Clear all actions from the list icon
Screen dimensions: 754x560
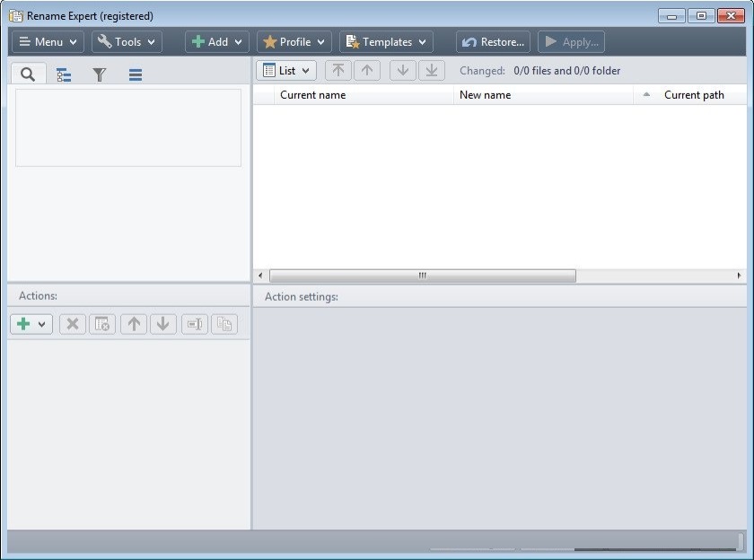[x=102, y=324]
